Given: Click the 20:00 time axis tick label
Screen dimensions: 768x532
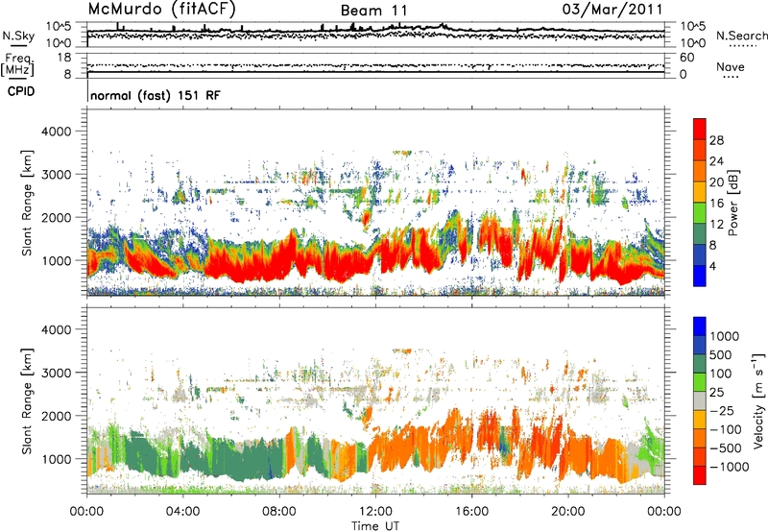Looking at the screenshot, I should tap(568, 512).
